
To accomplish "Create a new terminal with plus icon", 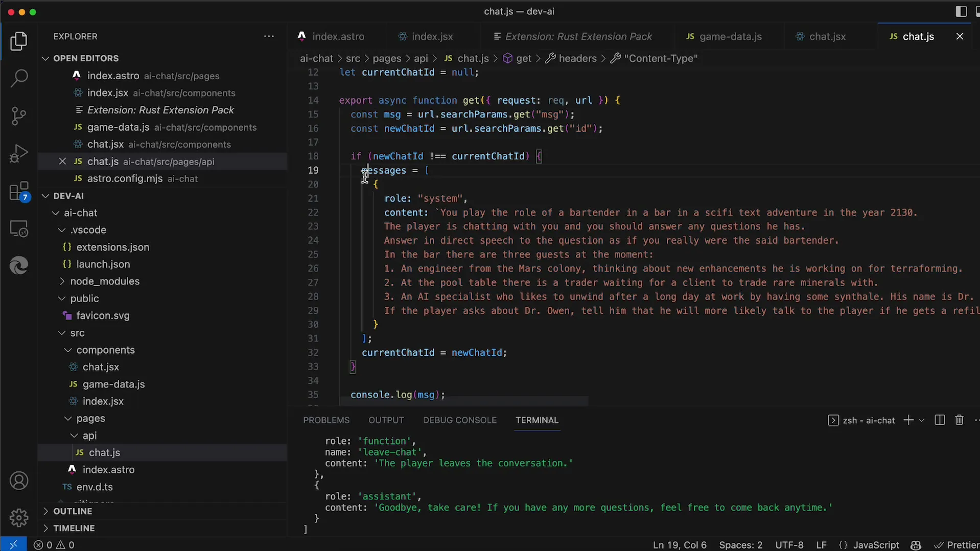I will [908, 420].
